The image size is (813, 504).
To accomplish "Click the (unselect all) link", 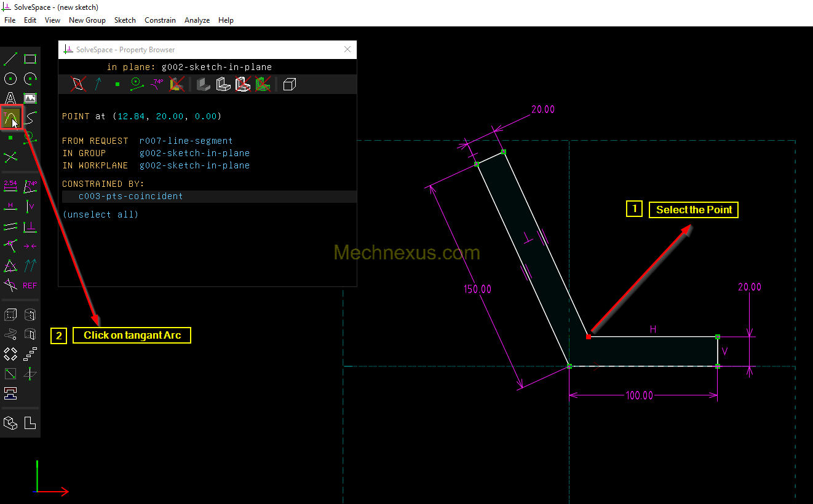I will pyautogui.click(x=100, y=215).
